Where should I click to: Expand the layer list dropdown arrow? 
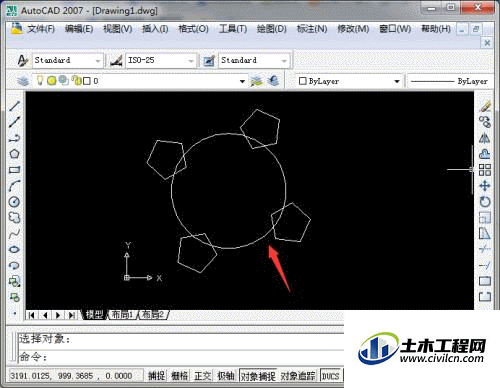(x=242, y=81)
